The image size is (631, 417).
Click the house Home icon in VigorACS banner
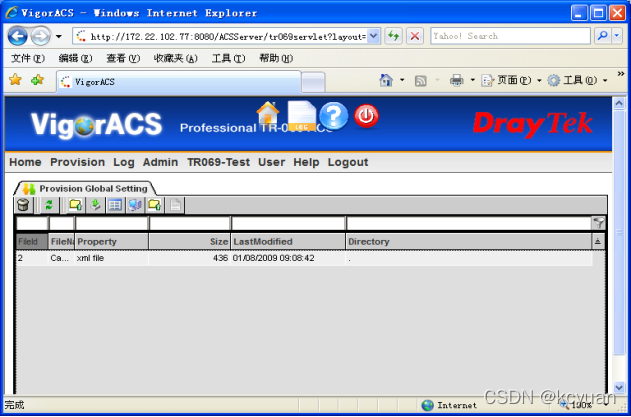[268, 113]
